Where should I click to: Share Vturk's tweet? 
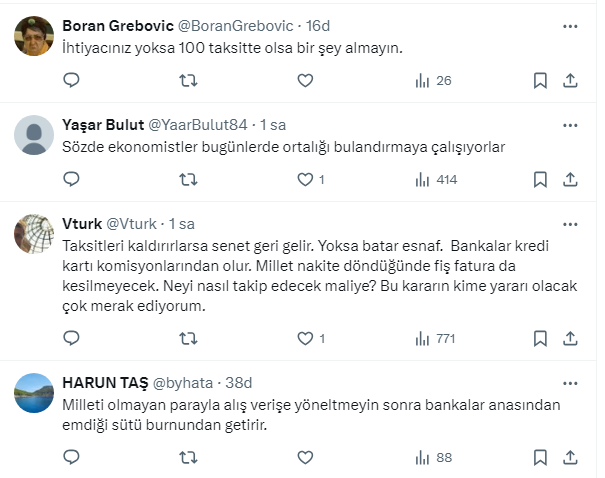pyautogui.click(x=571, y=339)
